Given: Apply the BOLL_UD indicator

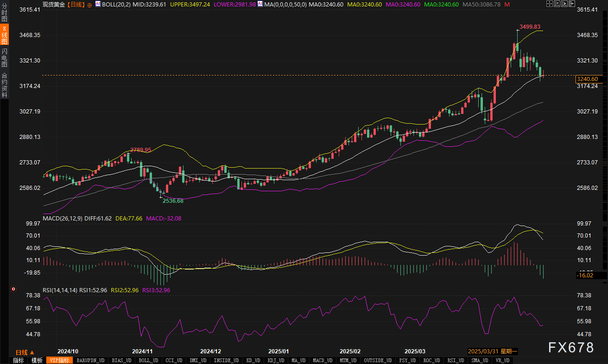Looking at the screenshot, I should [x=148, y=360].
